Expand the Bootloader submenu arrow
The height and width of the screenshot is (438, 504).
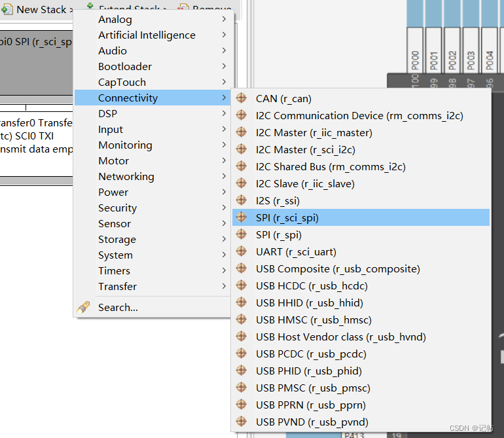point(224,66)
